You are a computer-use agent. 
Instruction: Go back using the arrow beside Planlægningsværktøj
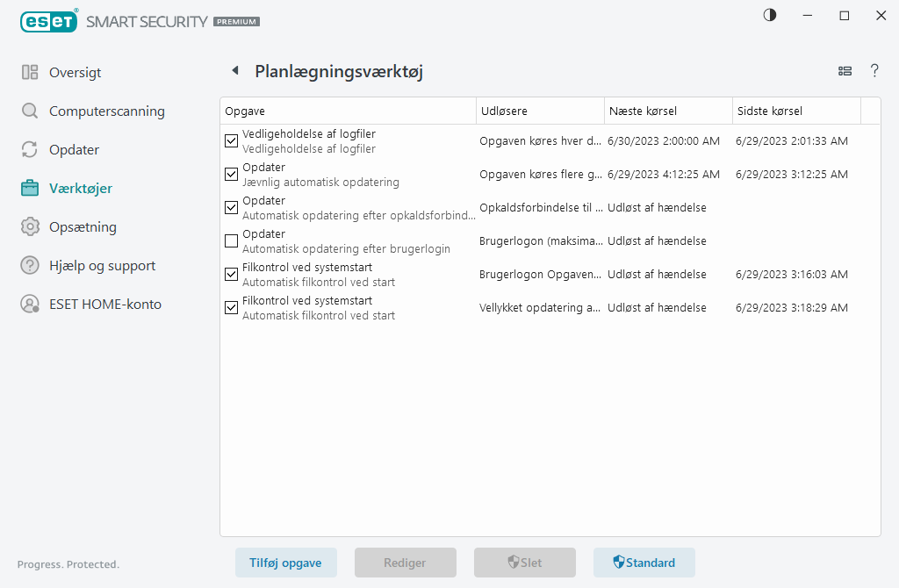234,71
